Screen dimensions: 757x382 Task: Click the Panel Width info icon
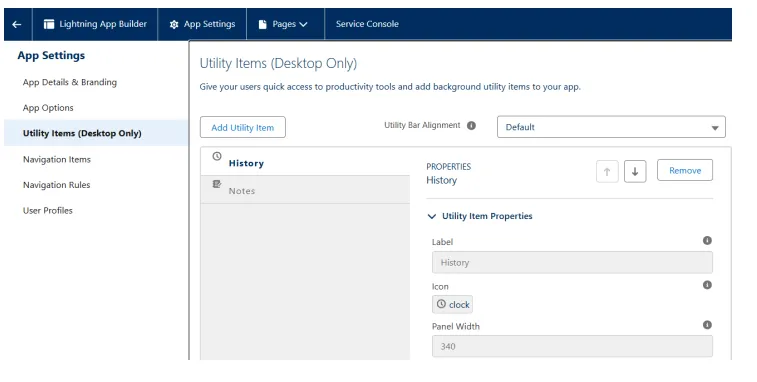pyautogui.click(x=707, y=325)
